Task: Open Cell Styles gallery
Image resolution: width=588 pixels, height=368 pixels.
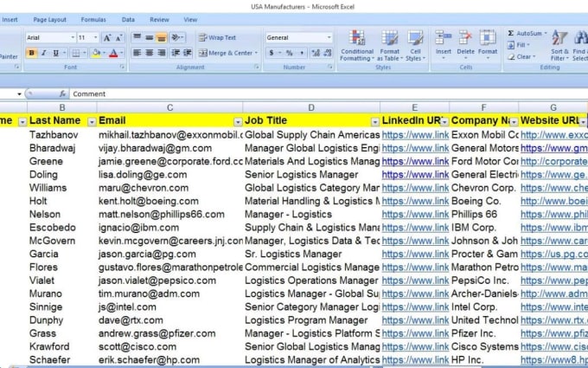Action: click(x=416, y=46)
